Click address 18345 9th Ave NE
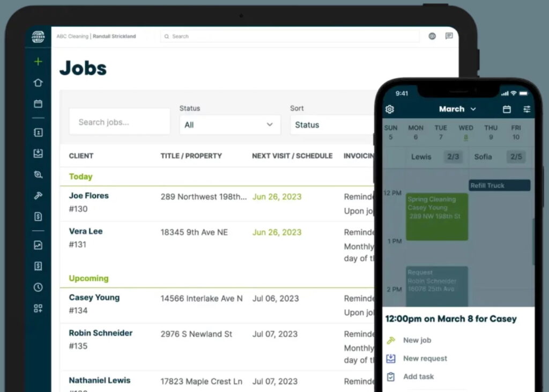Screen dimensions: 549x392 click(x=194, y=232)
